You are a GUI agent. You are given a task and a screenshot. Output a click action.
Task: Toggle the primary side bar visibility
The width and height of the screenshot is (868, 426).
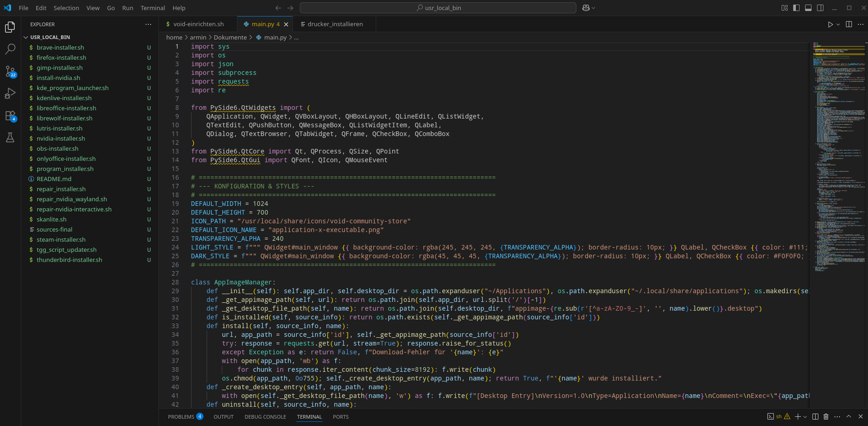click(x=796, y=8)
